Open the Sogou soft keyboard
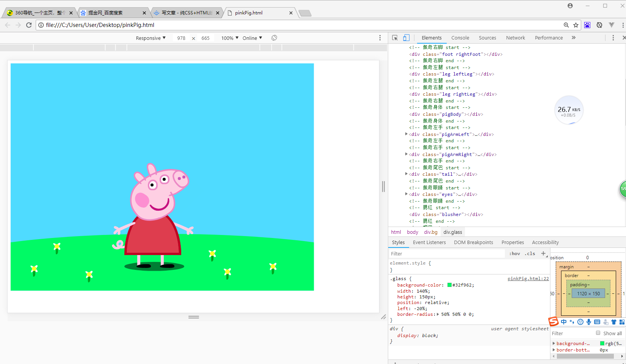This screenshot has width=626, height=364. tap(597, 322)
